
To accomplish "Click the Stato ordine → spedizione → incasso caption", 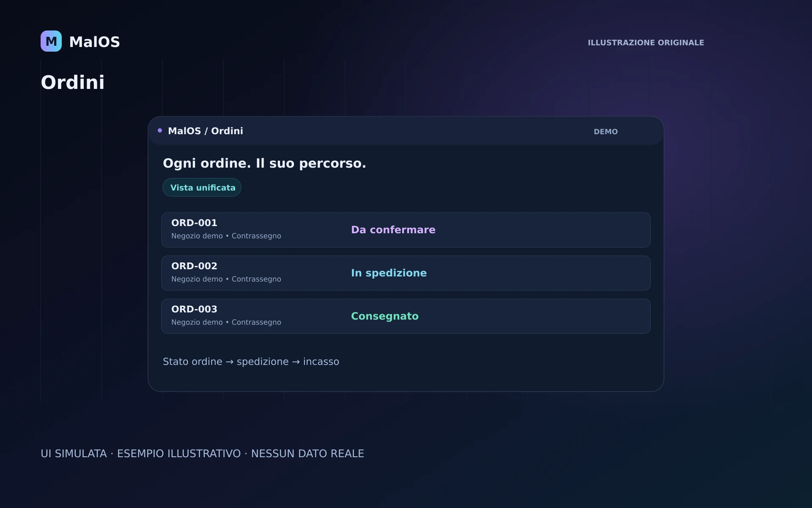I will tap(251, 362).
